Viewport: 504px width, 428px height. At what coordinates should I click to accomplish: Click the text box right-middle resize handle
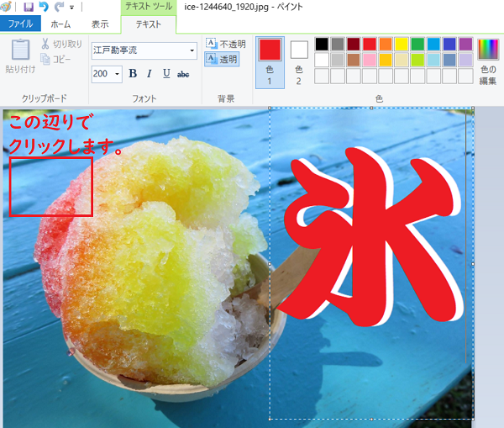pyautogui.click(x=473, y=264)
